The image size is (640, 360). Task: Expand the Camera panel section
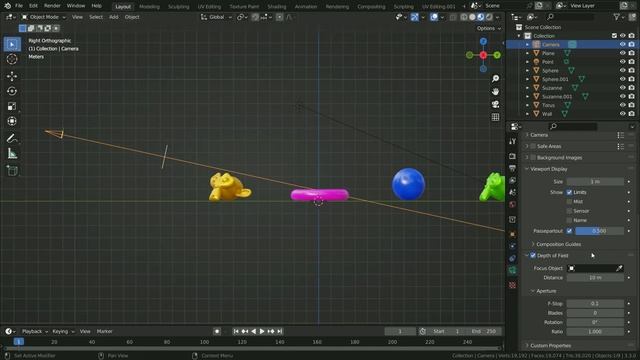click(539, 135)
